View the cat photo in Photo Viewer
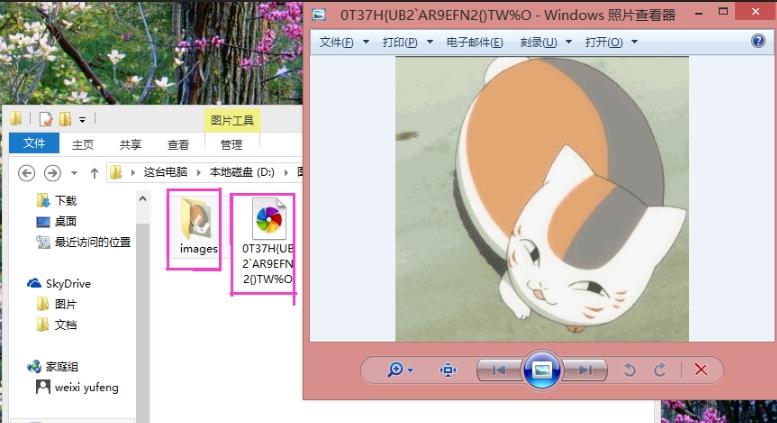 point(542,199)
